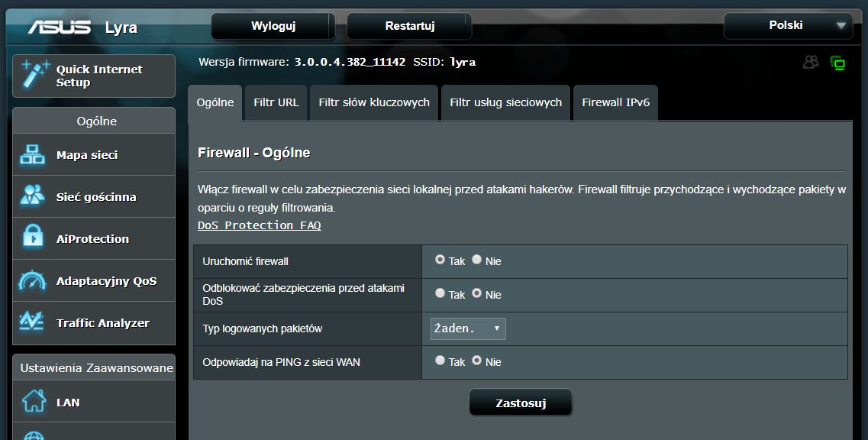Viewport: 868px width, 440px height.
Task: Open the LAN settings entry
Action: click(x=94, y=402)
